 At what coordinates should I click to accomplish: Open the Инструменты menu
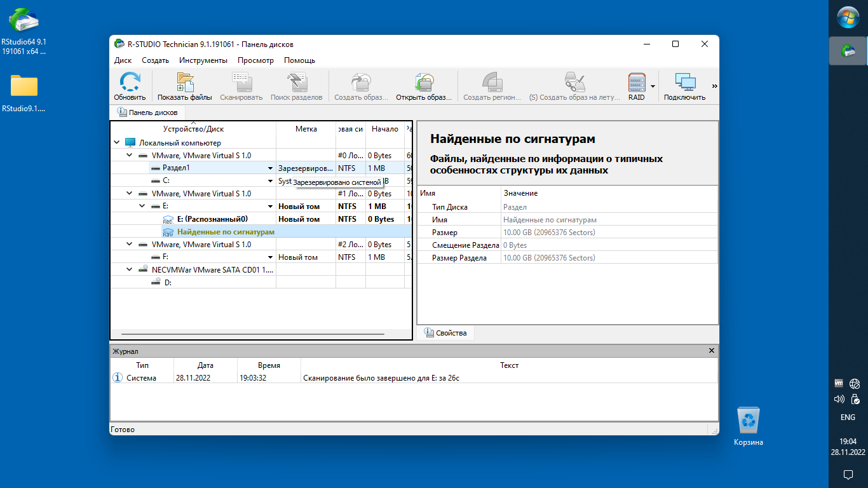point(203,60)
